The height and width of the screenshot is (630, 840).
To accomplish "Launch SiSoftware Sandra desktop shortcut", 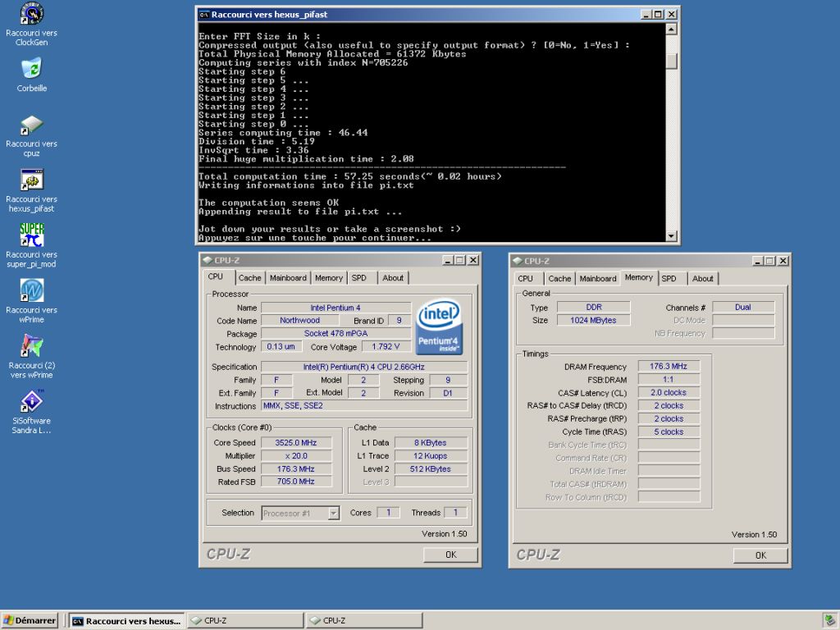I will (31, 412).
